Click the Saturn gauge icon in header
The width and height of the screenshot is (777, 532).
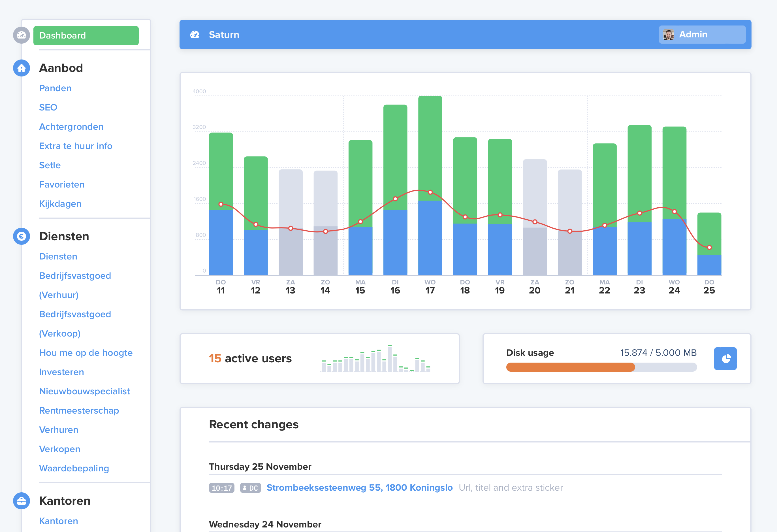tap(195, 35)
